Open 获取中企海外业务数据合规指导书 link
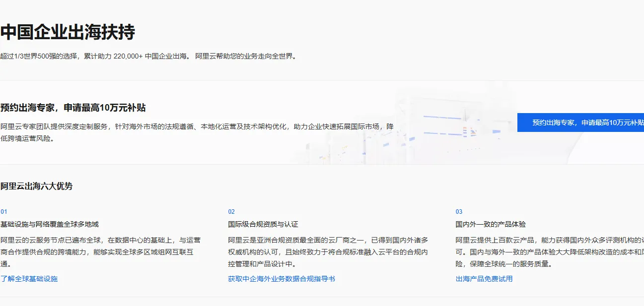This screenshot has height=306, width=644. pos(281,278)
